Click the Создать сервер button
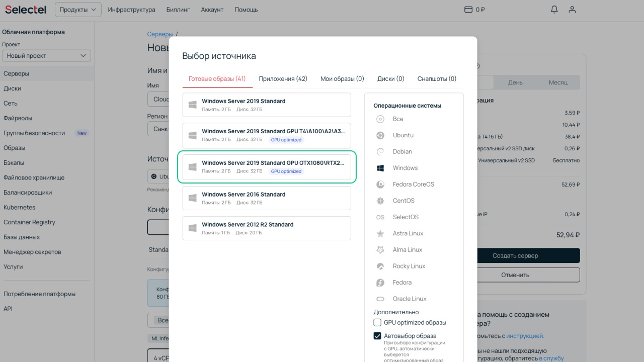Screen dimensions: 644x362 tap(515, 255)
